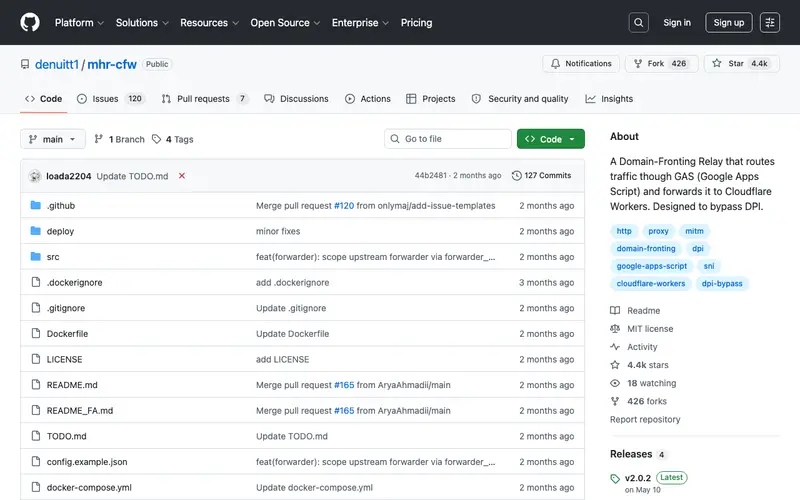Open the main branch selector dropdown
This screenshot has width=800, height=500.
coord(53,139)
